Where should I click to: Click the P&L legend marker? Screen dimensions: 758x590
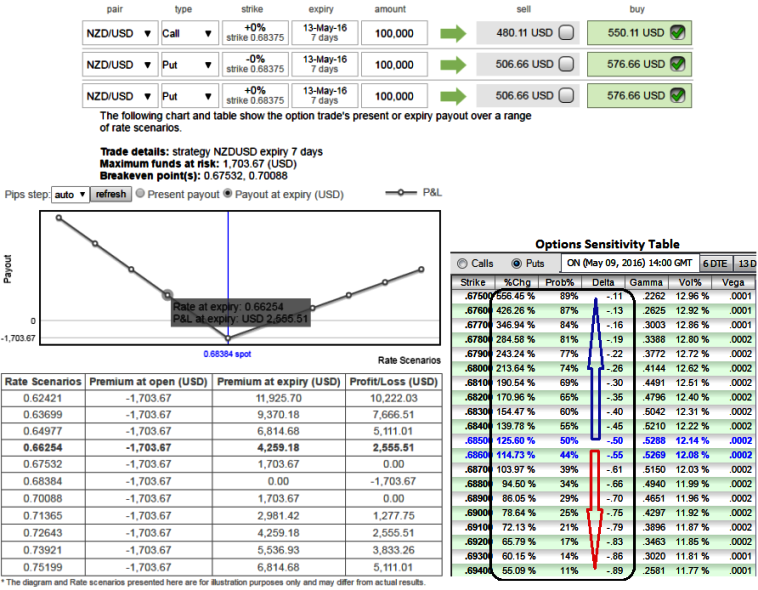[401, 192]
